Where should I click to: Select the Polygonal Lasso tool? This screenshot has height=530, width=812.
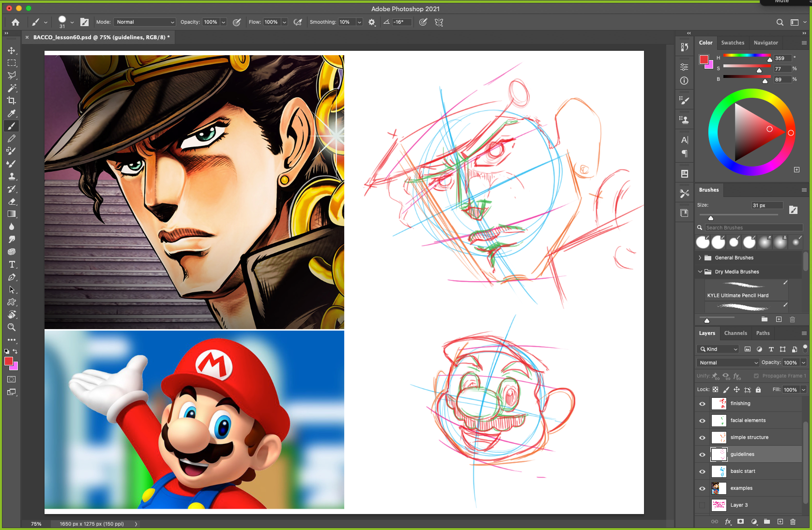pos(12,76)
